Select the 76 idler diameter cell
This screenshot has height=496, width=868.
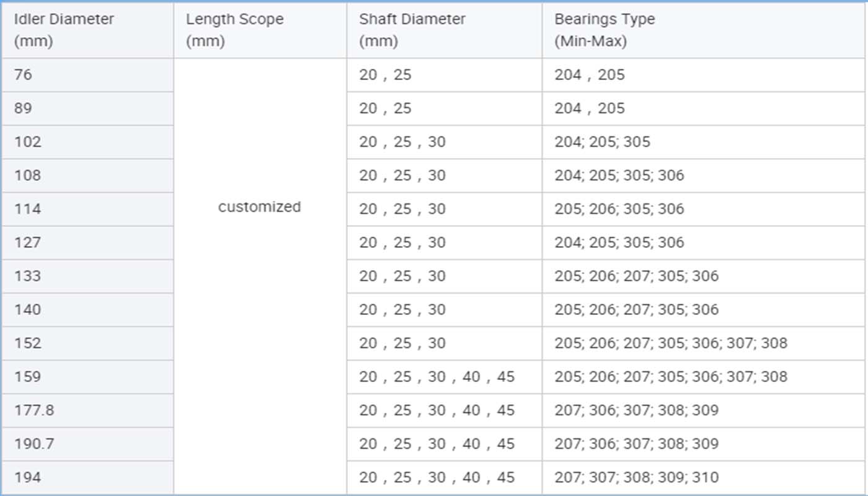pos(87,75)
